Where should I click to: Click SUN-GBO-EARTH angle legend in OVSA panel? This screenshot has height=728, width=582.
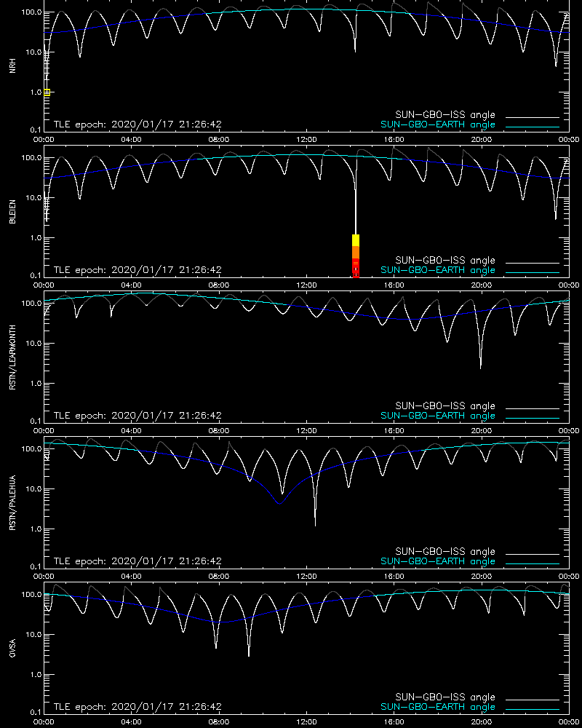tap(438, 707)
